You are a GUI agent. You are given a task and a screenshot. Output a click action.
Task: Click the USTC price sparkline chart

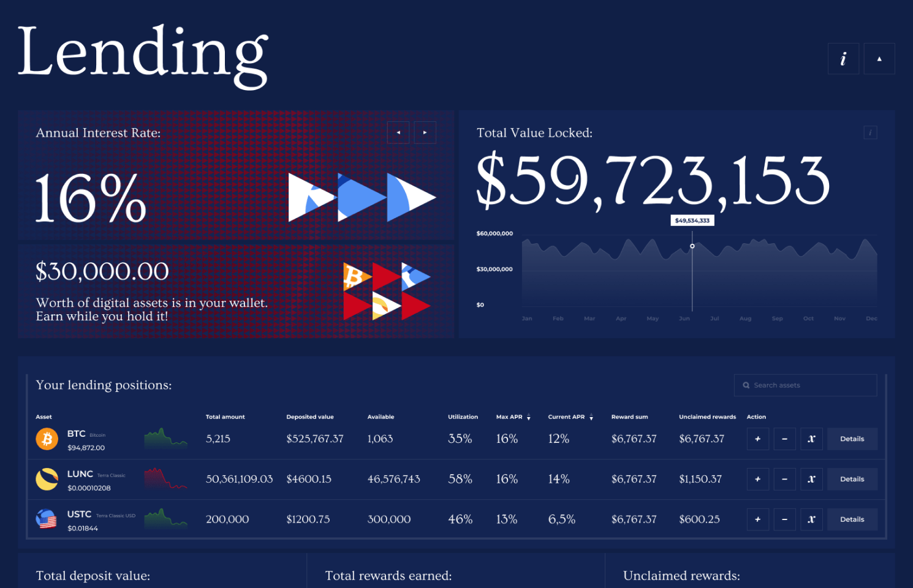click(x=165, y=519)
